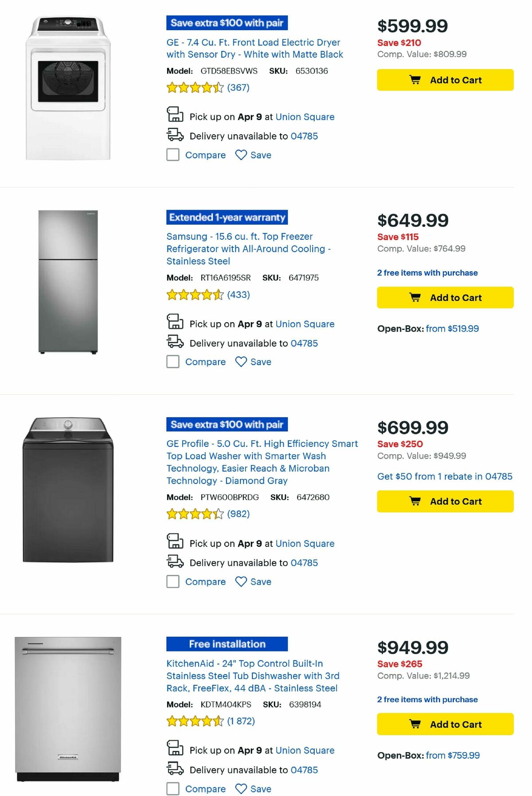Screen dimensions: 532x796
Task: Check the Compare box for the GE dryer
Action: pyautogui.click(x=172, y=155)
